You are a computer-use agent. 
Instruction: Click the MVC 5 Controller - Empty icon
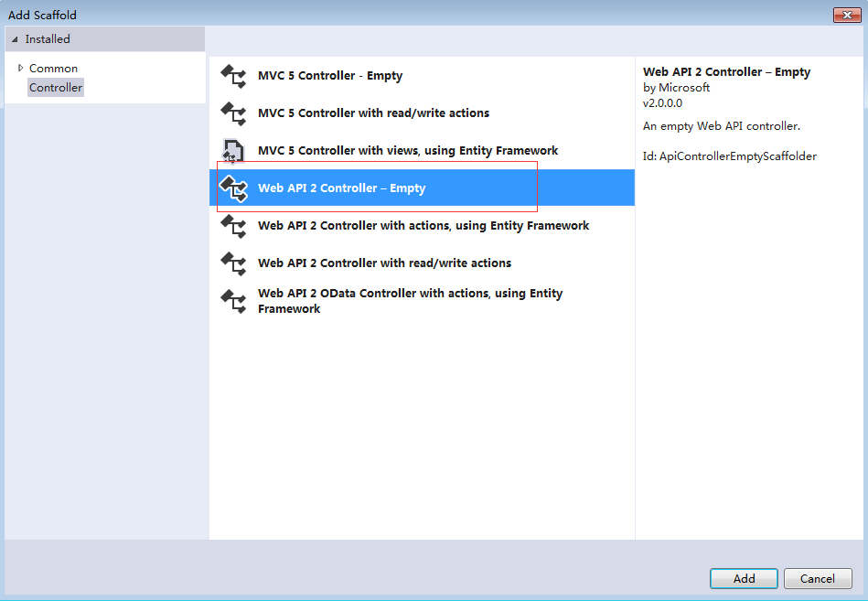233,76
